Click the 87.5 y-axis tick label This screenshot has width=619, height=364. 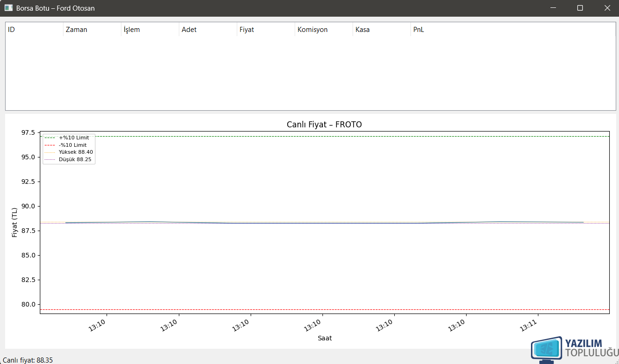(28, 231)
